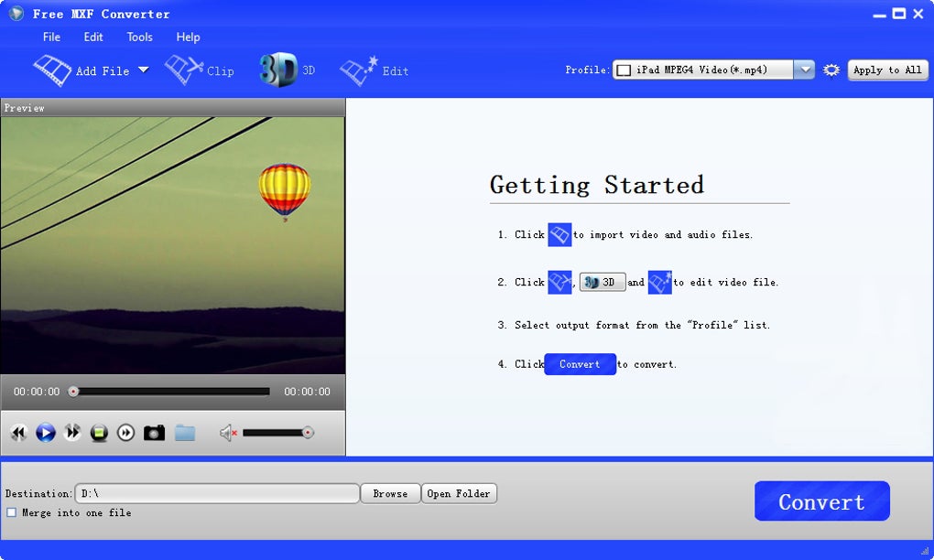This screenshot has width=934, height=560.
Task: Click the Free MXF Converter app icon
Action: click(16, 13)
